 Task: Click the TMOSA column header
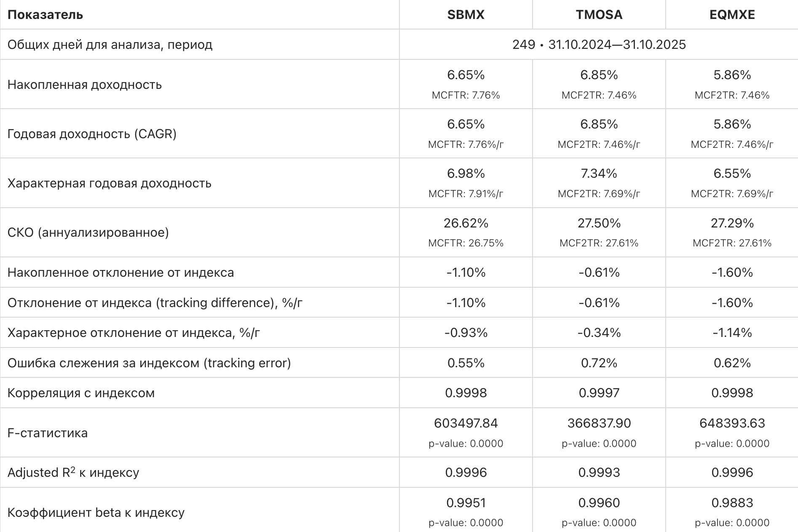pos(599,15)
